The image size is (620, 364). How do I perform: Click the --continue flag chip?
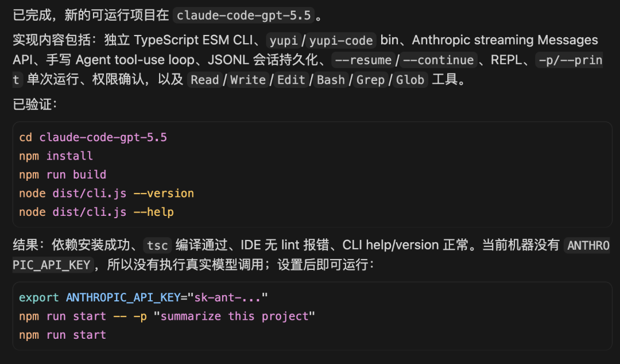439,60
